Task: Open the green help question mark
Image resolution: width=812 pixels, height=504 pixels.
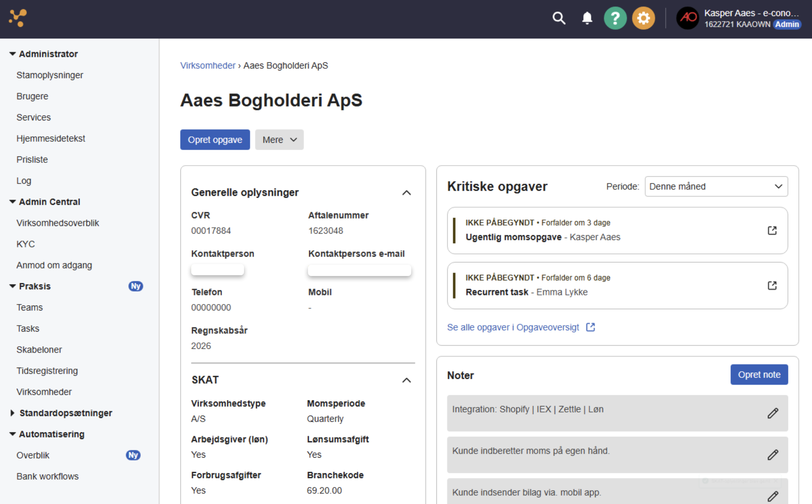Action: 615,18
